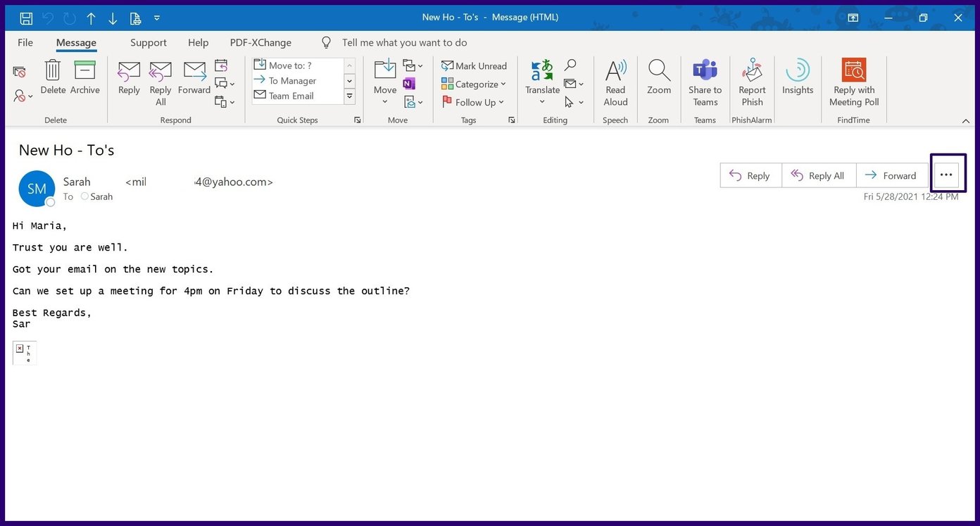Go to previous item with the up arrow

pyautogui.click(x=91, y=18)
